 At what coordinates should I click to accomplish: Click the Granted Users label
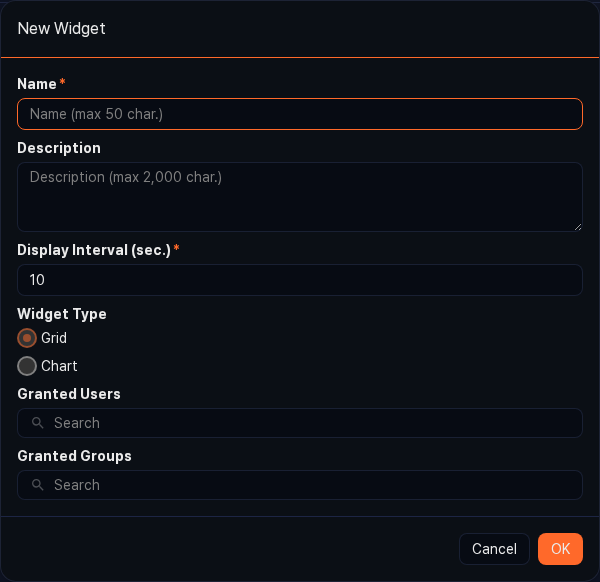pyautogui.click(x=69, y=394)
